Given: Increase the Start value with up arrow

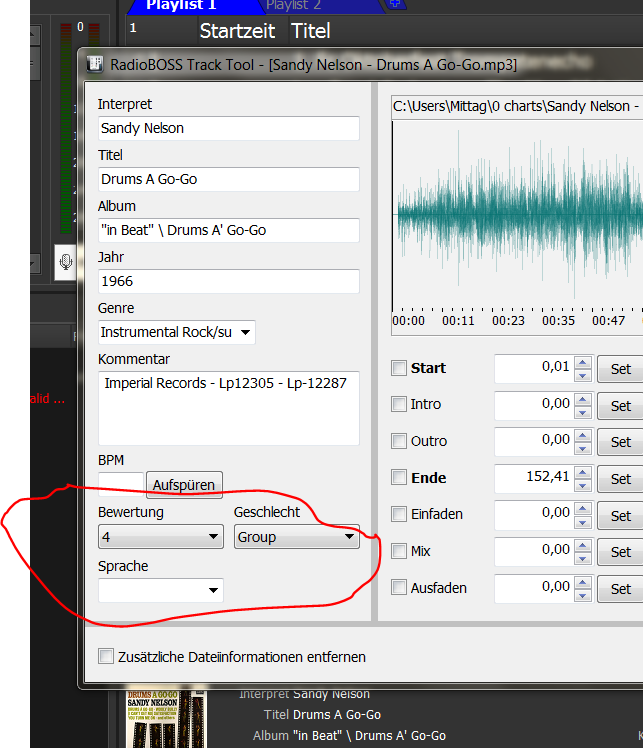Looking at the screenshot, I should click(x=582, y=363).
